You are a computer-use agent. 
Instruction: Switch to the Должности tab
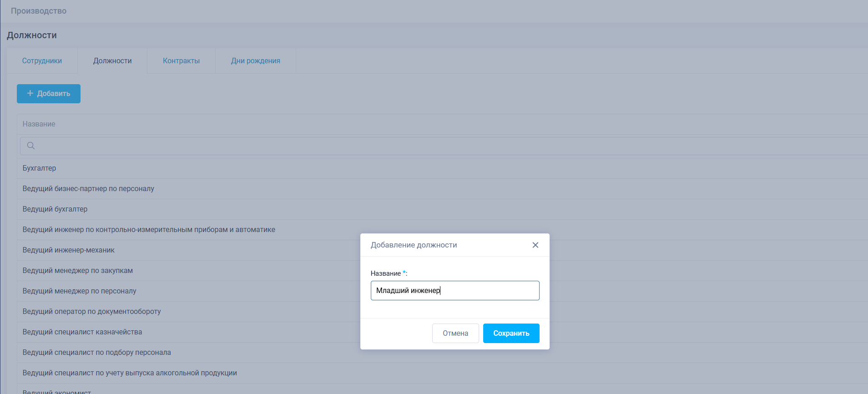[112, 61]
